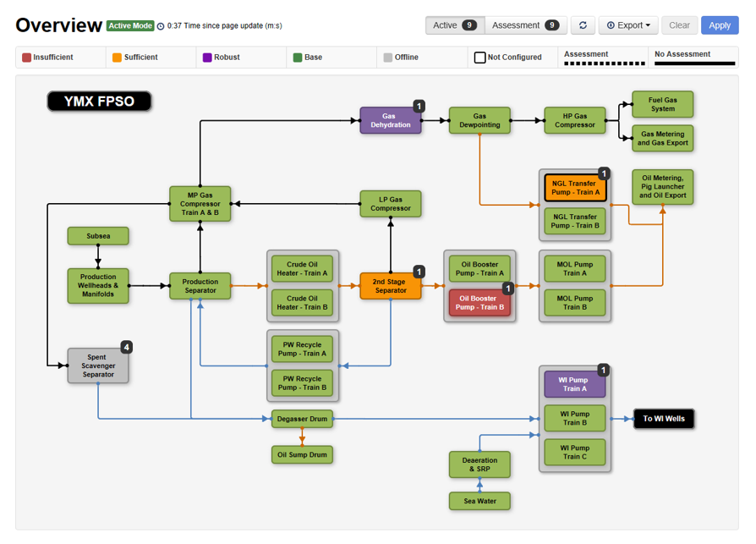Select the To WI Wells node

coord(664,419)
